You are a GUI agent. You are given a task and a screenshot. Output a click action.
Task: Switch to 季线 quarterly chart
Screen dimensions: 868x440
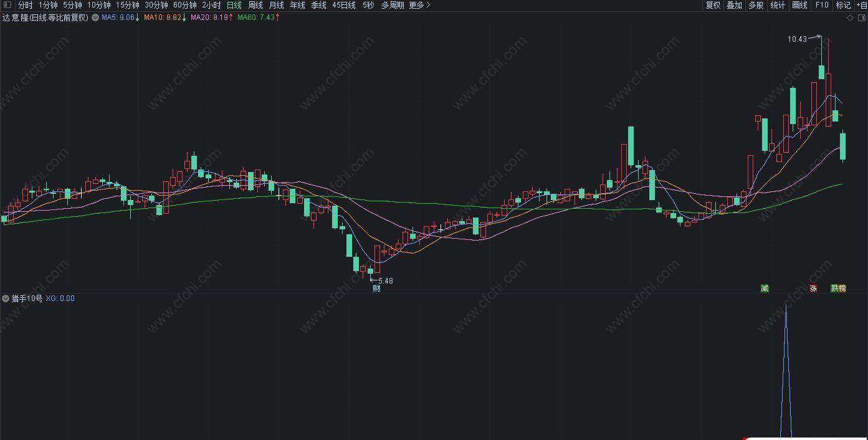tap(318, 5)
